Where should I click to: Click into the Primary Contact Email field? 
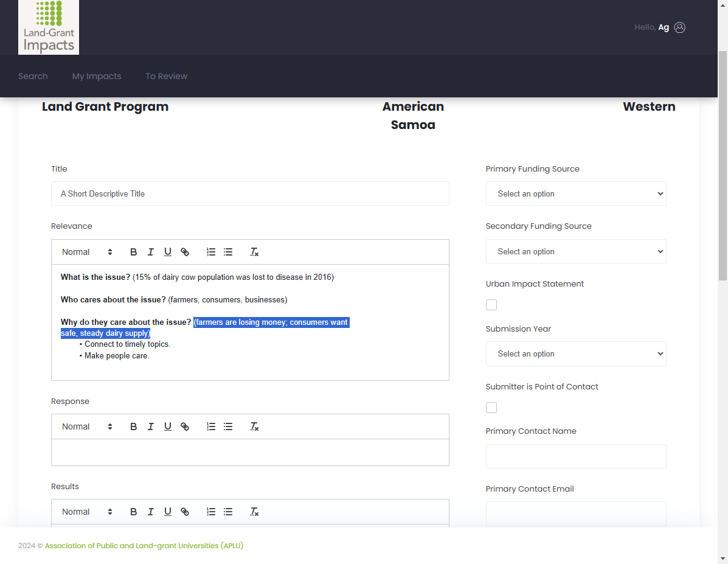(x=576, y=514)
